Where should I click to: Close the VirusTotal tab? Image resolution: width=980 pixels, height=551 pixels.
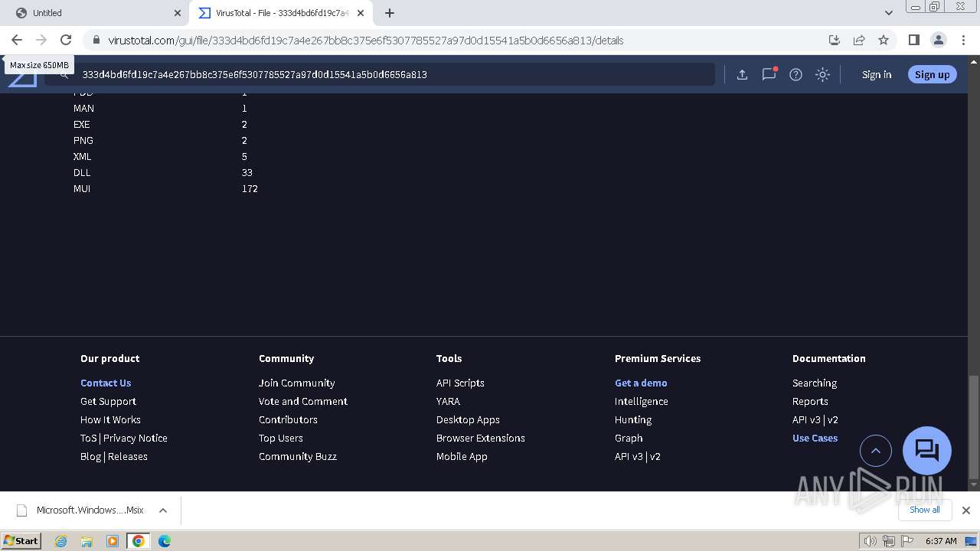[361, 13]
